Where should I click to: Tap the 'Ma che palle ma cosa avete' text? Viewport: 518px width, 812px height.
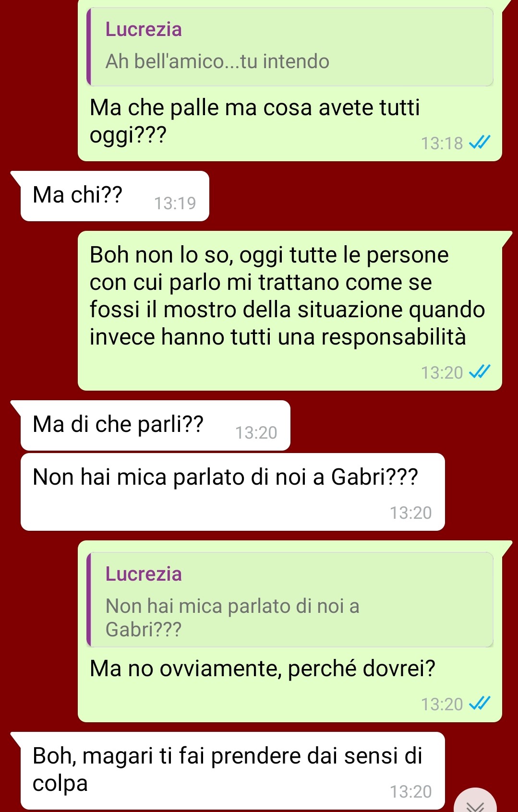click(x=254, y=121)
